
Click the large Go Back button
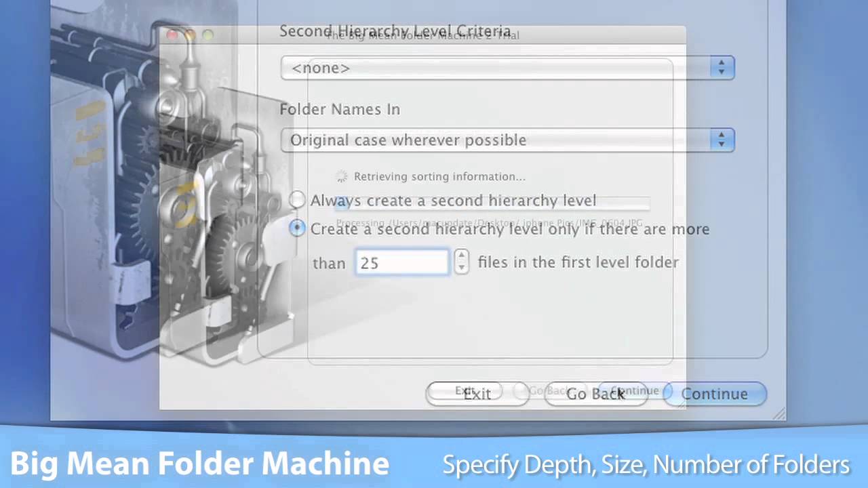tap(596, 394)
